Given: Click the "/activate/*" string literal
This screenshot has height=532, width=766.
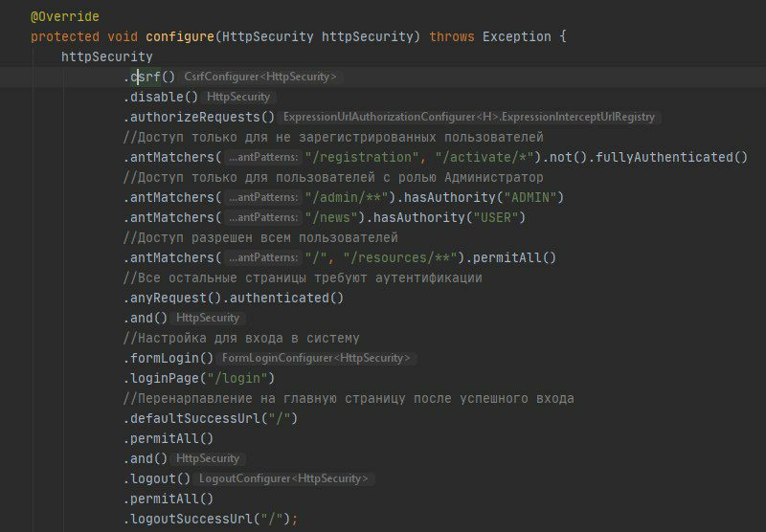Looking at the screenshot, I should 488,157.
